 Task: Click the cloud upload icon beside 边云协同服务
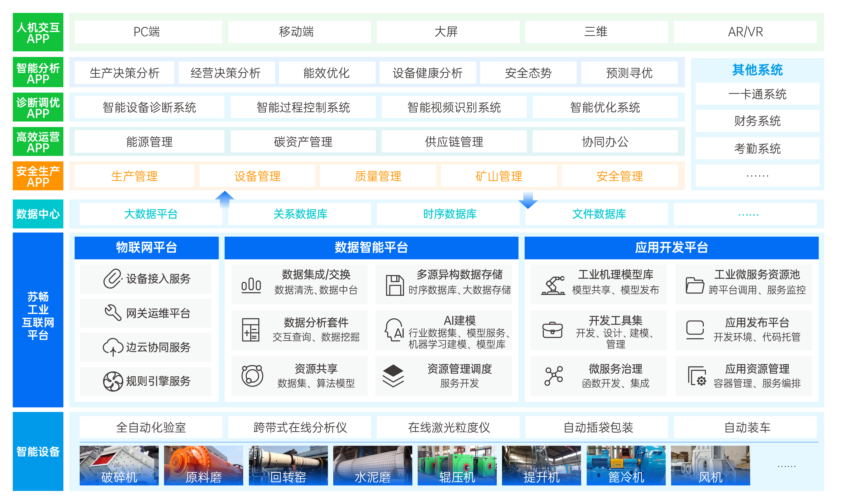pyautogui.click(x=113, y=347)
